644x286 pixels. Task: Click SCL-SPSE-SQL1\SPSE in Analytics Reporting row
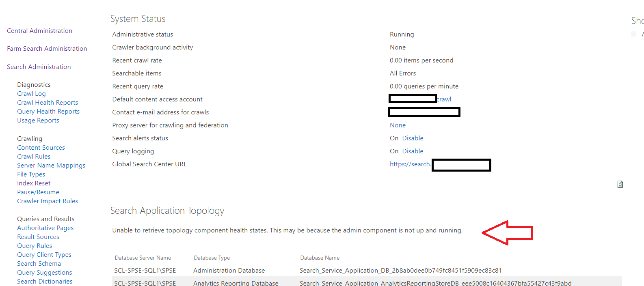[x=145, y=283]
